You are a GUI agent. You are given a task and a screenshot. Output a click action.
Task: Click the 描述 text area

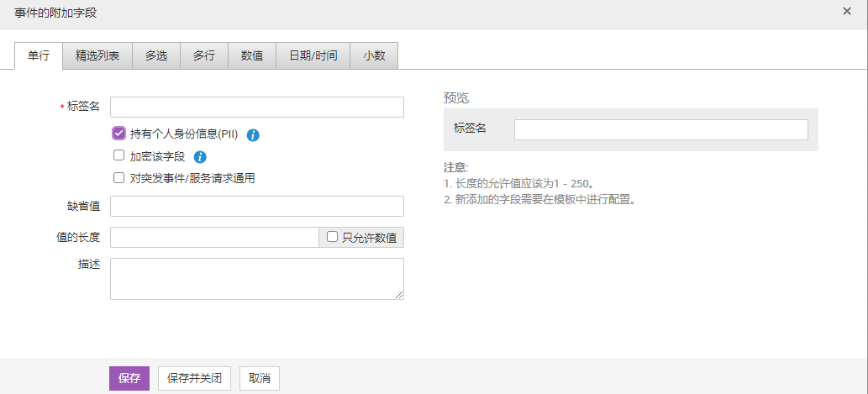[256, 278]
